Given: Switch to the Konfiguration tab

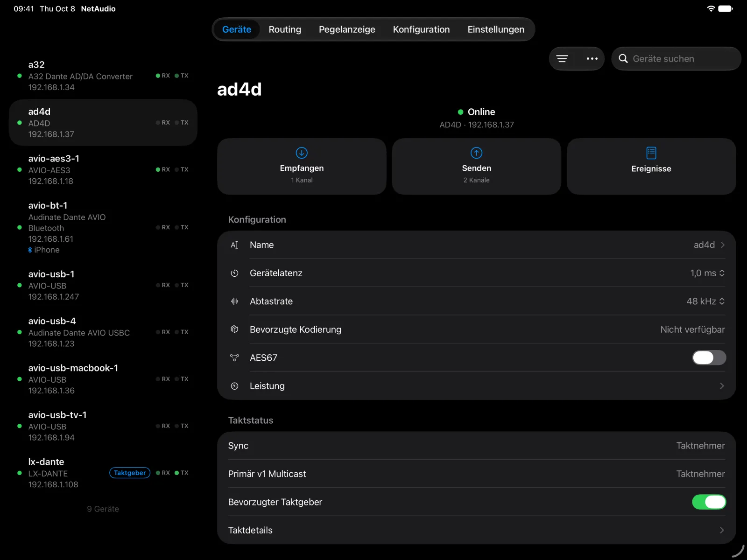Looking at the screenshot, I should pos(421,29).
